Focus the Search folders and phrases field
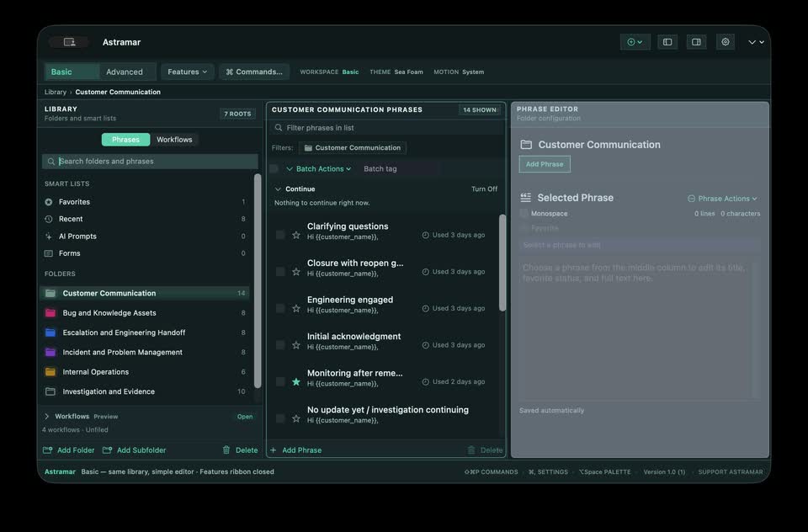The image size is (808, 532). tap(150, 162)
